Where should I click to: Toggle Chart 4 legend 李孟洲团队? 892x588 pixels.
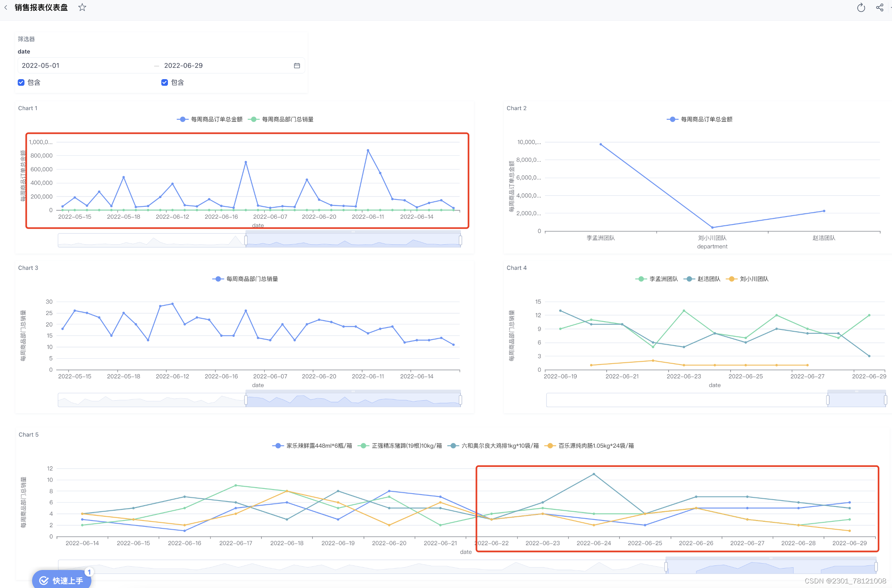click(x=656, y=279)
